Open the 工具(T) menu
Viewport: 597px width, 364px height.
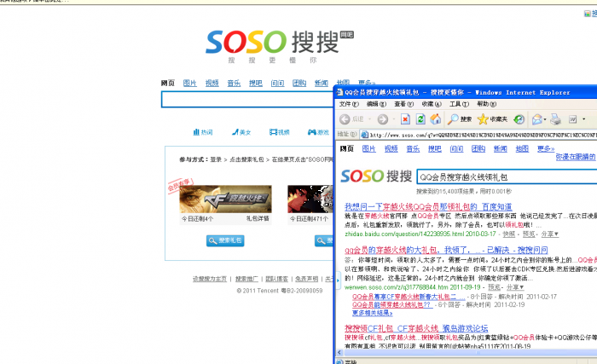[459, 104]
